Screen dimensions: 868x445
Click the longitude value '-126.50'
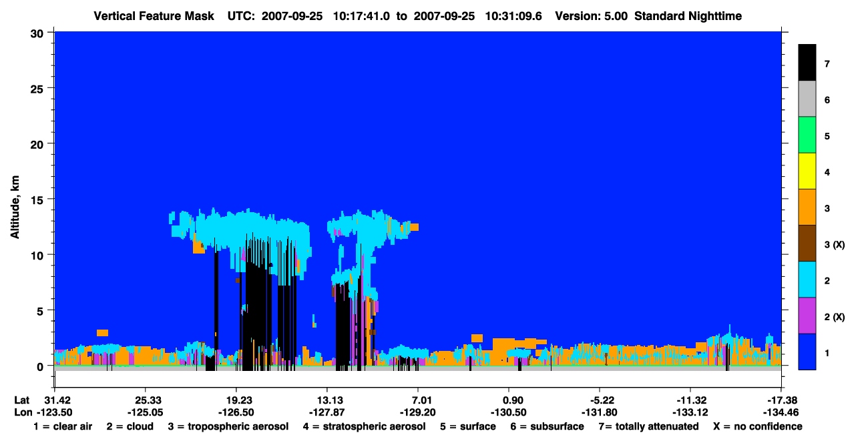[236, 412]
